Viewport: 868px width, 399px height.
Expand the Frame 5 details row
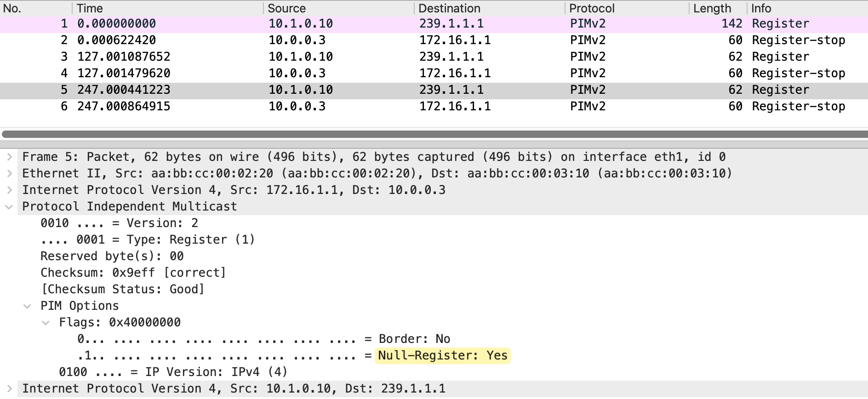coord(9,157)
